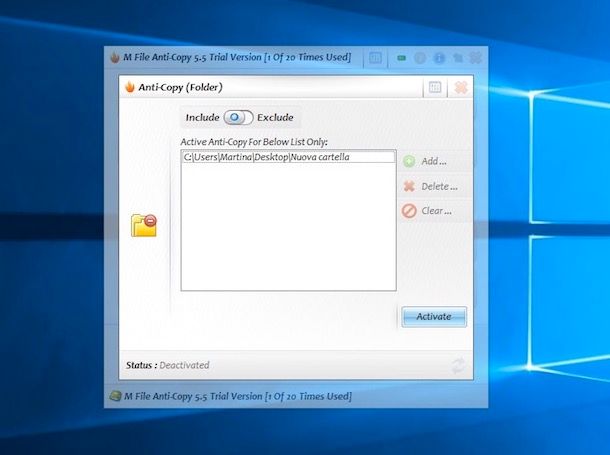Click the flame icon beside Anti-Copy (Folder)

[x=130, y=87]
